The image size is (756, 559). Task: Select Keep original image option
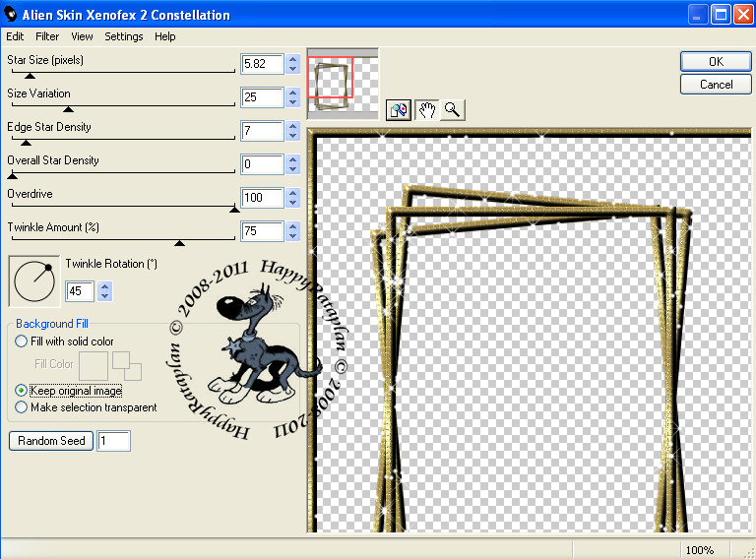[x=22, y=391]
